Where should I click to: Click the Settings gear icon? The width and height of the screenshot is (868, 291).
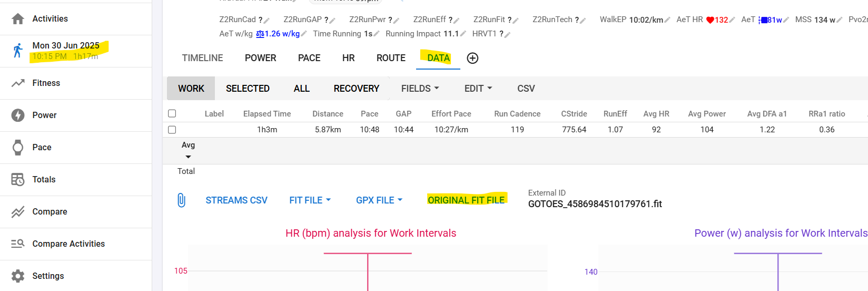(18, 276)
